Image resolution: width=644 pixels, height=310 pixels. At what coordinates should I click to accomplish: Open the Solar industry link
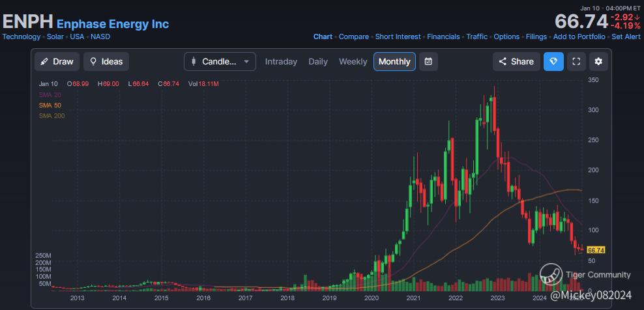tap(55, 36)
